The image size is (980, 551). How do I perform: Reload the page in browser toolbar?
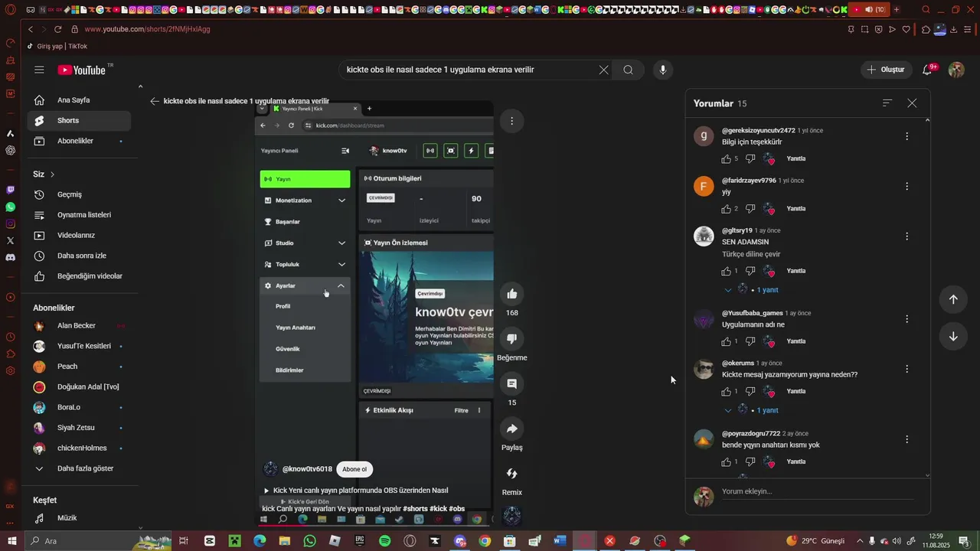tap(57, 29)
